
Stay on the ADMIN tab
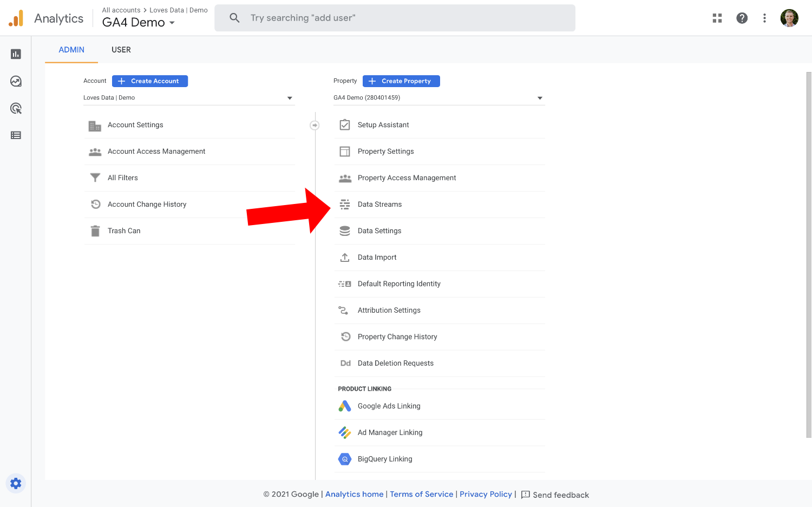(x=71, y=50)
